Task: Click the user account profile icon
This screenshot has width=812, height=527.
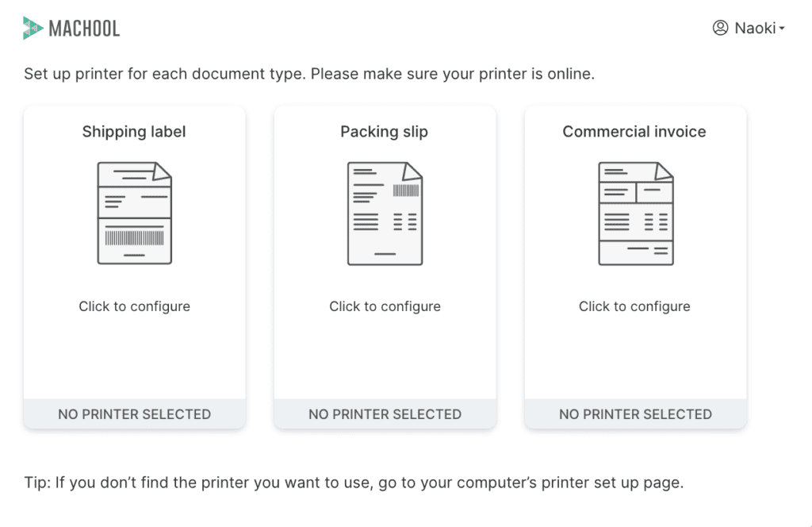Action: (x=720, y=28)
